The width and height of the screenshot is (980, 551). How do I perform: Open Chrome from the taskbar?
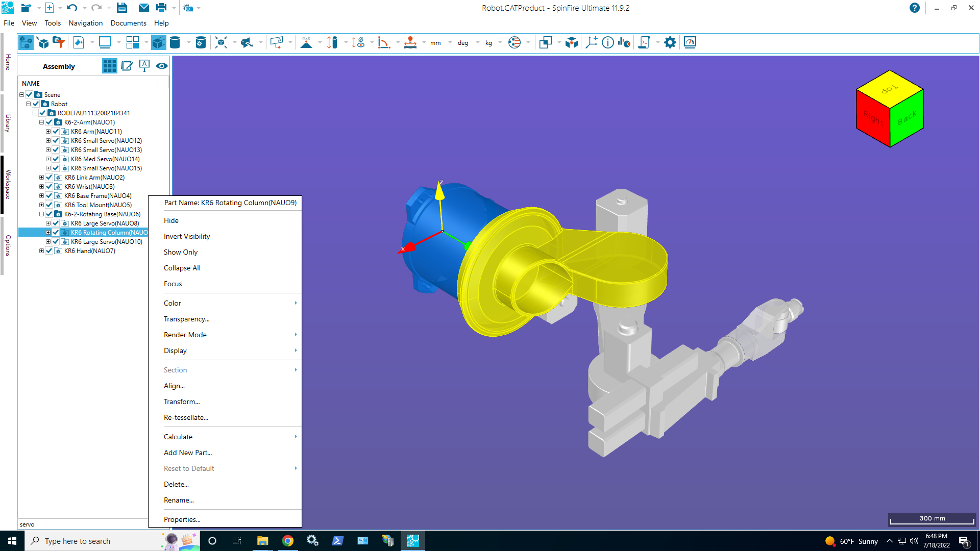[288, 541]
